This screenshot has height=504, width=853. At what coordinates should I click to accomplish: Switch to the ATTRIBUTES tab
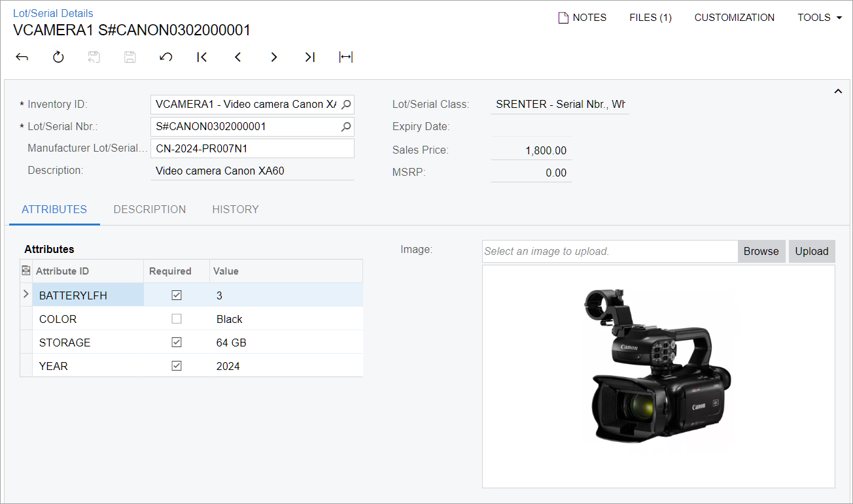pyautogui.click(x=54, y=209)
